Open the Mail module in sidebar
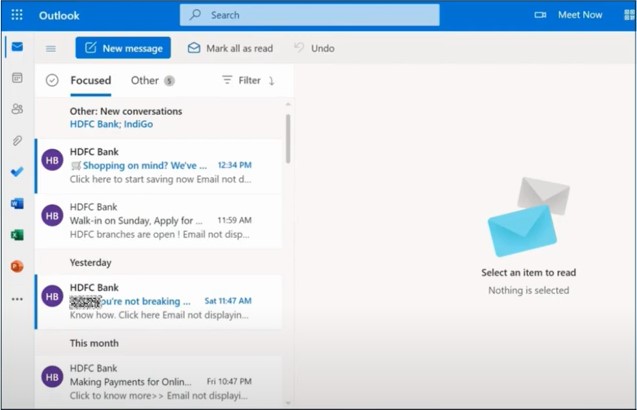This screenshot has height=410, width=637. coord(17,47)
